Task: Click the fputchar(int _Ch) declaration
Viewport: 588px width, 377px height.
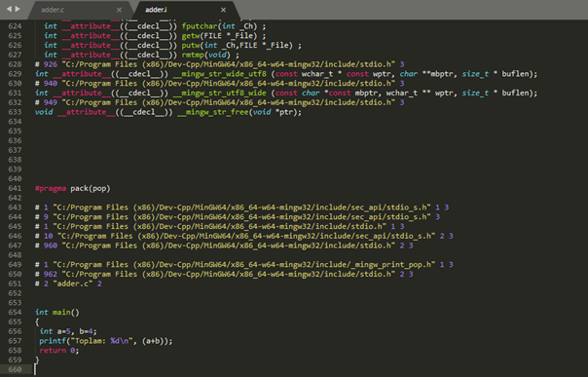Action: click(x=155, y=26)
